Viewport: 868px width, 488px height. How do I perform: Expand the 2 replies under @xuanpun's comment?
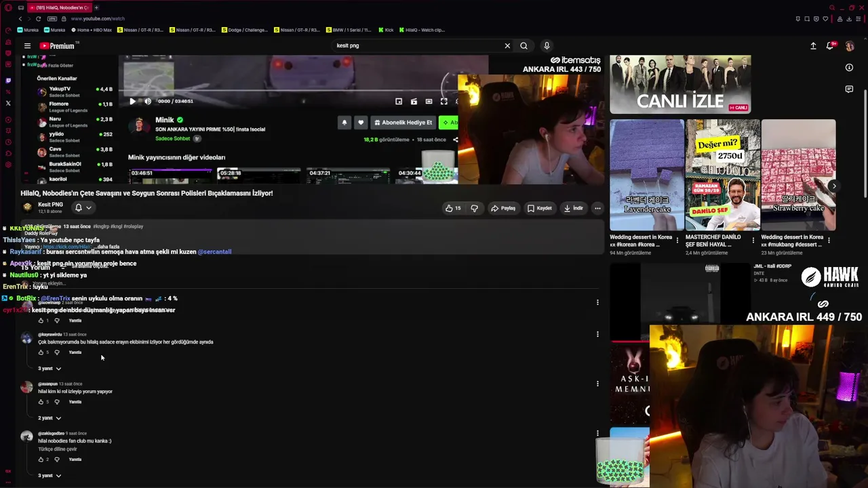click(x=50, y=418)
